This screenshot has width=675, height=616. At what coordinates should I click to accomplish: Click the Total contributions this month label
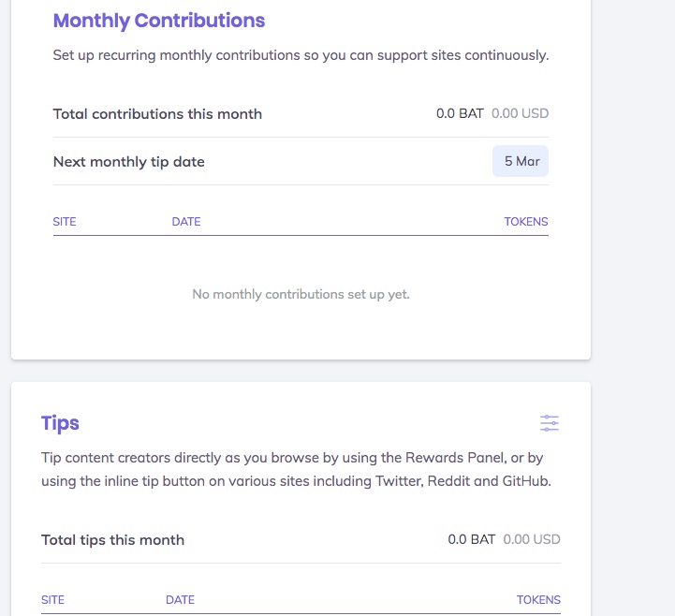(157, 114)
